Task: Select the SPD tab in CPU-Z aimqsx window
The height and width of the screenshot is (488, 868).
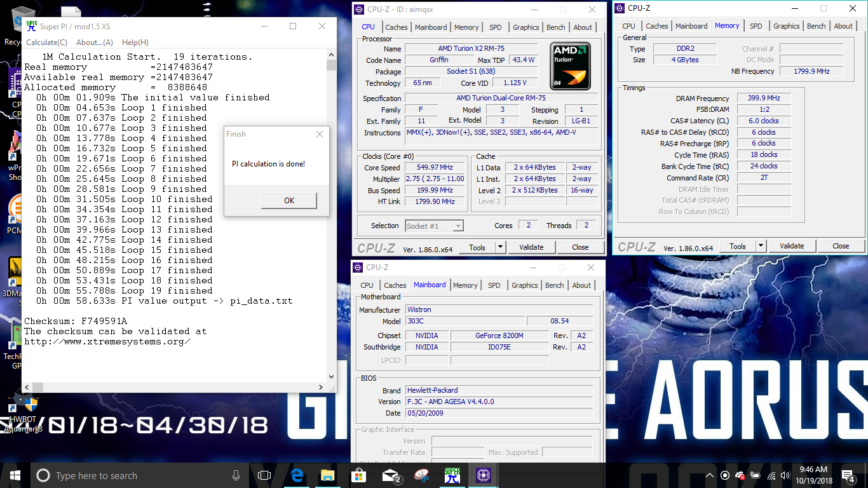Action: [495, 27]
